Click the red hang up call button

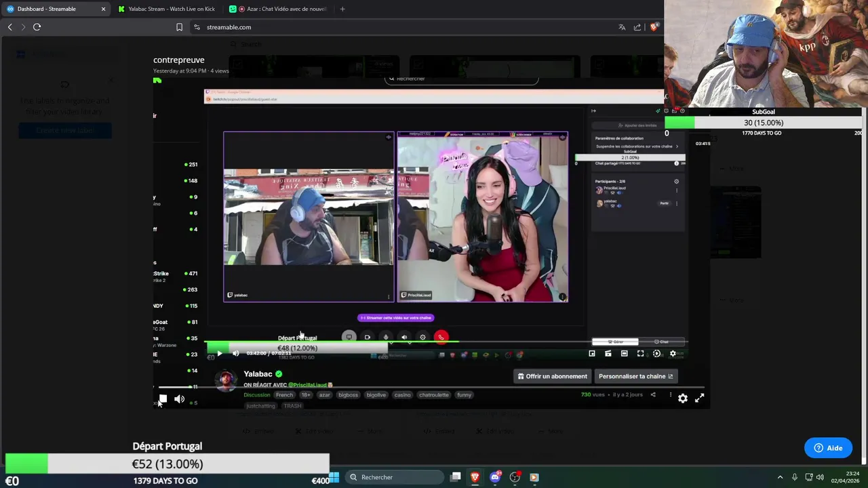point(441,337)
